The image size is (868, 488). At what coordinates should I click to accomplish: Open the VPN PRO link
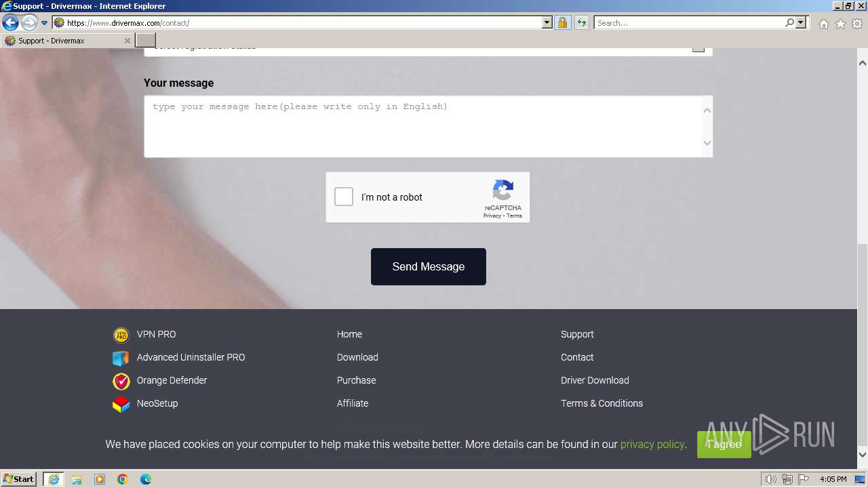click(x=156, y=334)
